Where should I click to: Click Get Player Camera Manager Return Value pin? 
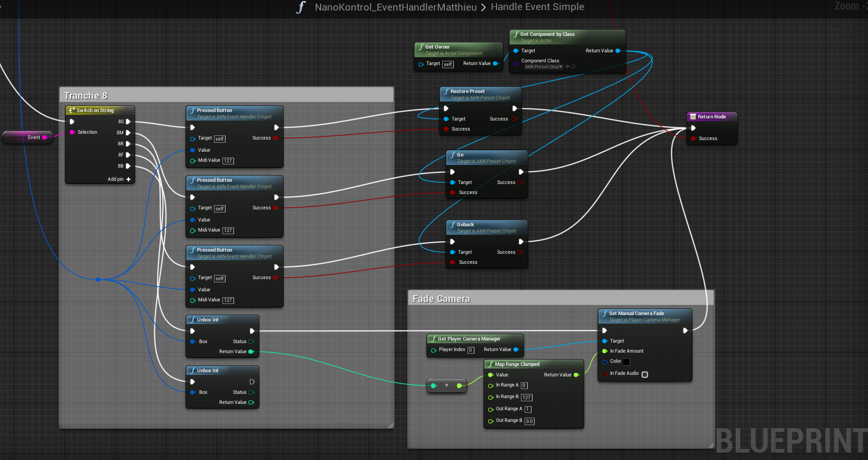[x=516, y=349]
